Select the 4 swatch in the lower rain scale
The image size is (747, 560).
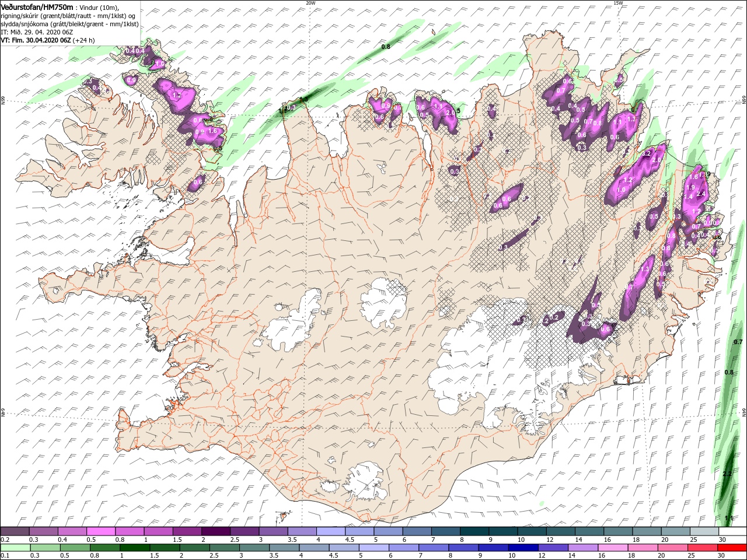(314, 548)
